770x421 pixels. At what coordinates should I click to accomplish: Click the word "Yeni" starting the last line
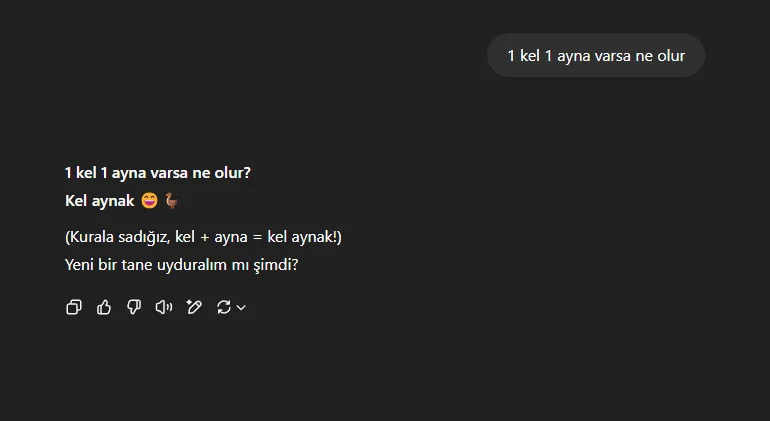click(x=80, y=266)
